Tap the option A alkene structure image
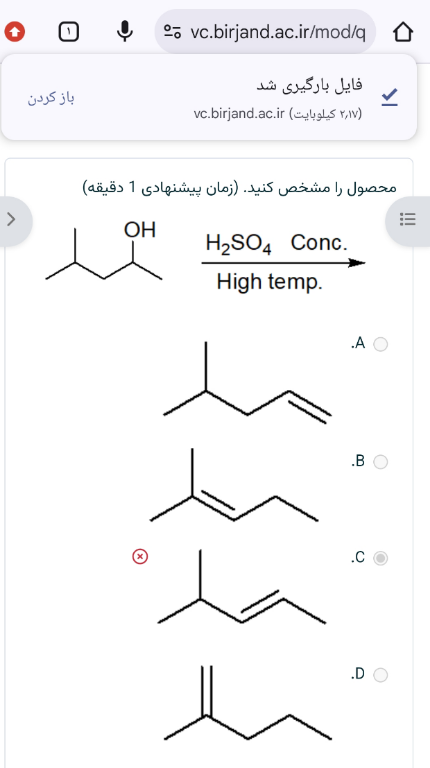Screen dimensions: 430x768 [247, 382]
